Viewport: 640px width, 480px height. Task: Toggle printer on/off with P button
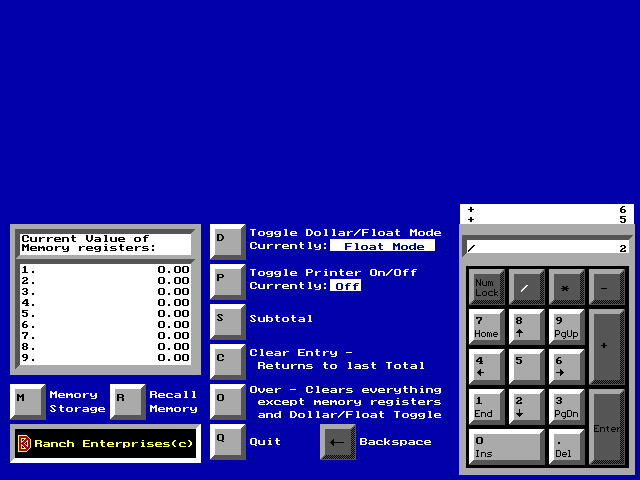[x=227, y=280]
